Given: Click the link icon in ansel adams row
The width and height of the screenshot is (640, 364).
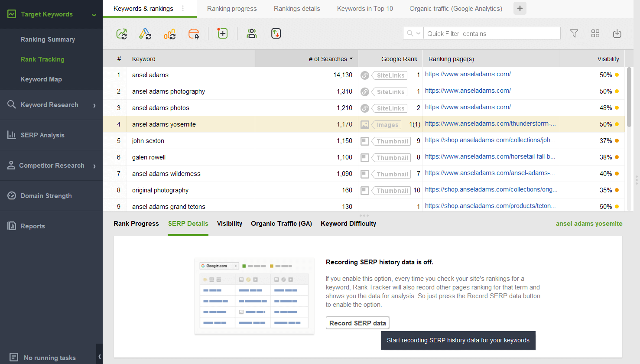Looking at the screenshot, I should click(x=365, y=75).
